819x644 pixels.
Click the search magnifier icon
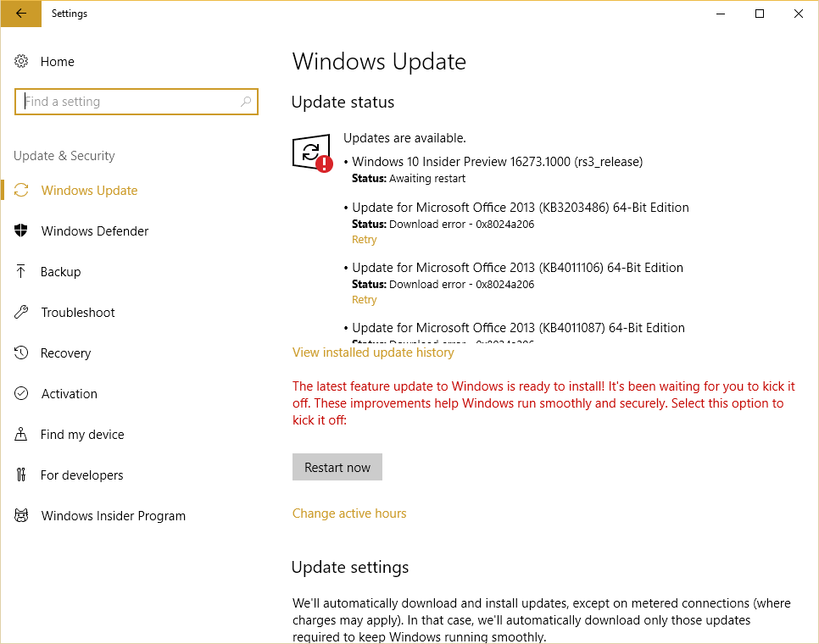pyautogui.click(x=246, y=102)
